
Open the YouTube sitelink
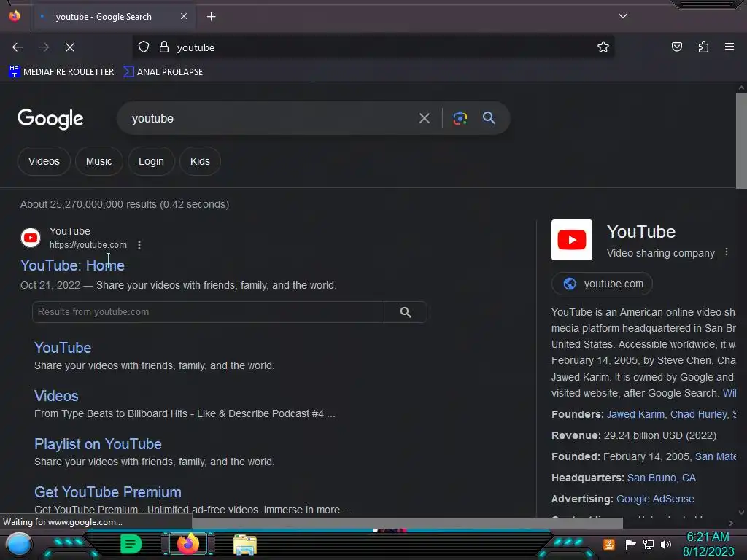point(63,348)
